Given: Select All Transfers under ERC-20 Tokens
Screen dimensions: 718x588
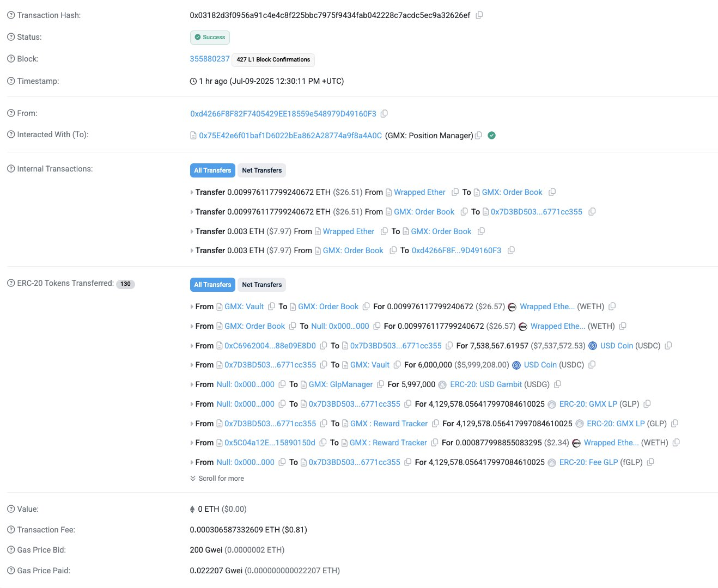Looking at the screenshot, I should point(212,285).
